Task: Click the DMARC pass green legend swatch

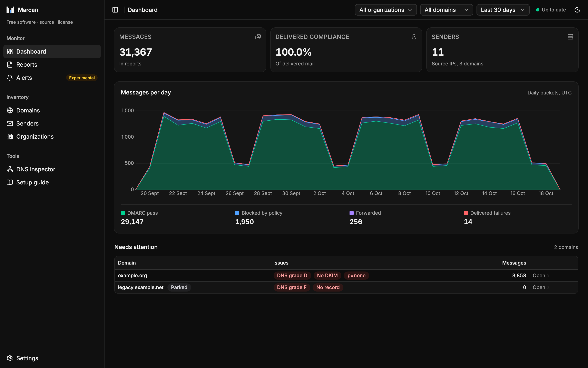Action: pyautogui.click(x=123, y=213)
